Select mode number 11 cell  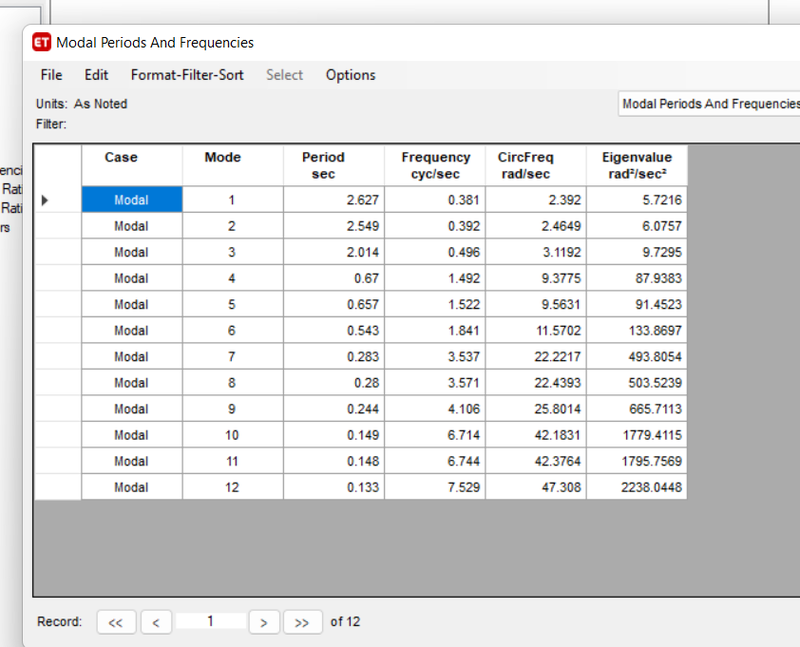(233, 461)
